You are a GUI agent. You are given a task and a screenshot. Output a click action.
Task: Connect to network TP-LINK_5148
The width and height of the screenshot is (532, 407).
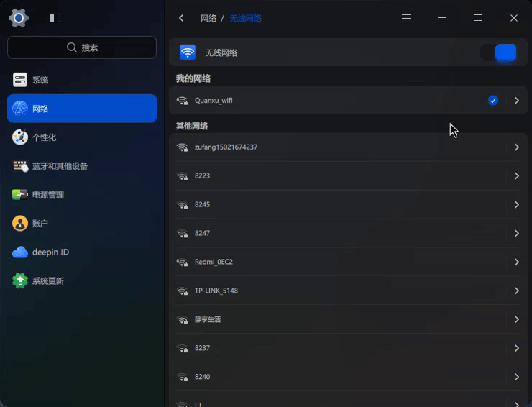point(348,291)
